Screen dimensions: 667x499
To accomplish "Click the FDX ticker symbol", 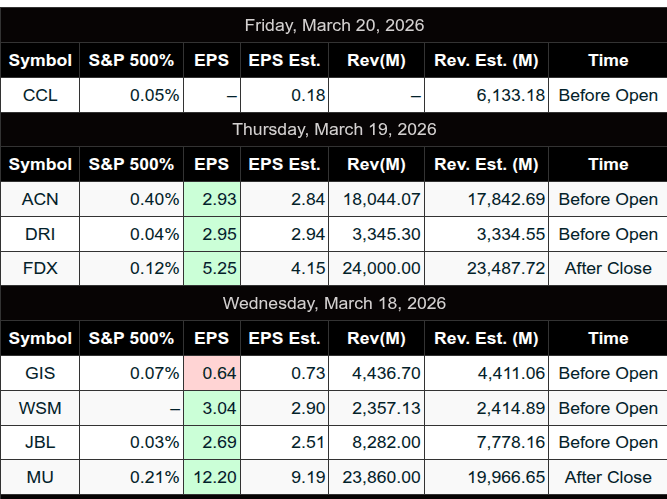I will (x=40, y=268).
